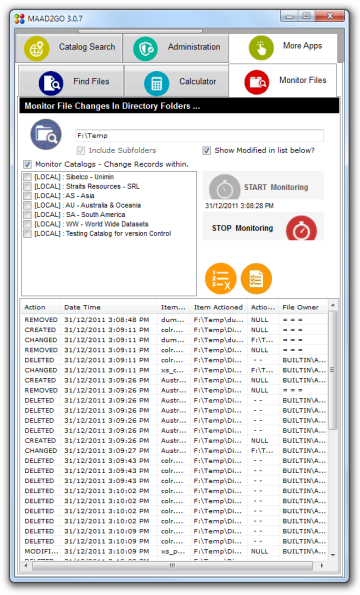Click the 31/12/2011 3:08:28 PM start timestamp

[x=239, y=206]
